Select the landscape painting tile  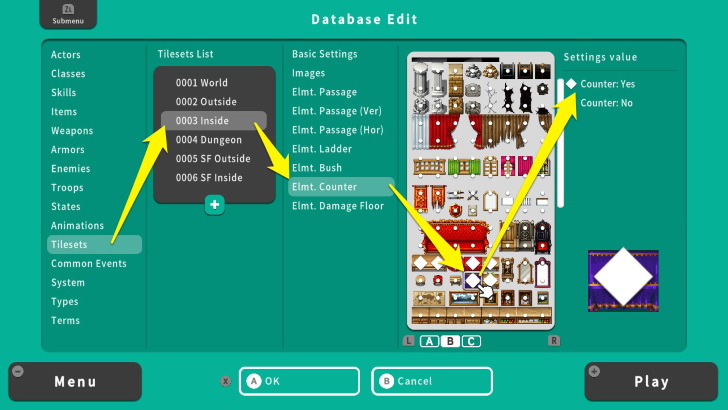tap(464, 298)
